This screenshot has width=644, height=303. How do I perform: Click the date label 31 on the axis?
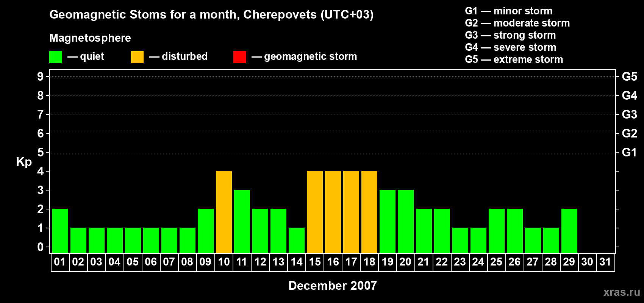click(605, 262)
